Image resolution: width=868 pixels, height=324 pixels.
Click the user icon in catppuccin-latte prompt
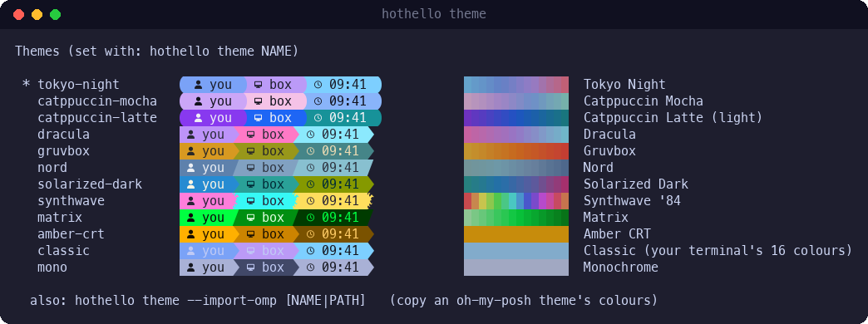pyautogui.click(x=198, y=118)
